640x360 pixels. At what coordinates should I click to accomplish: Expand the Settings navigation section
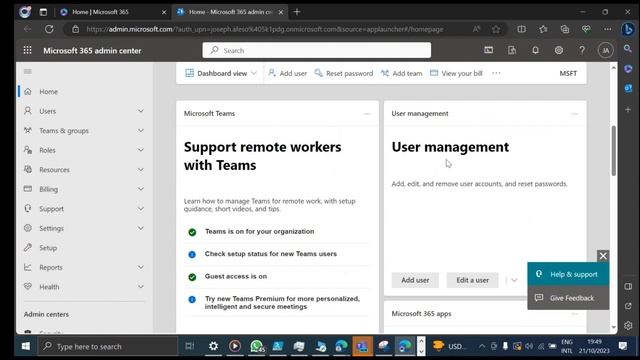point(141,228)
